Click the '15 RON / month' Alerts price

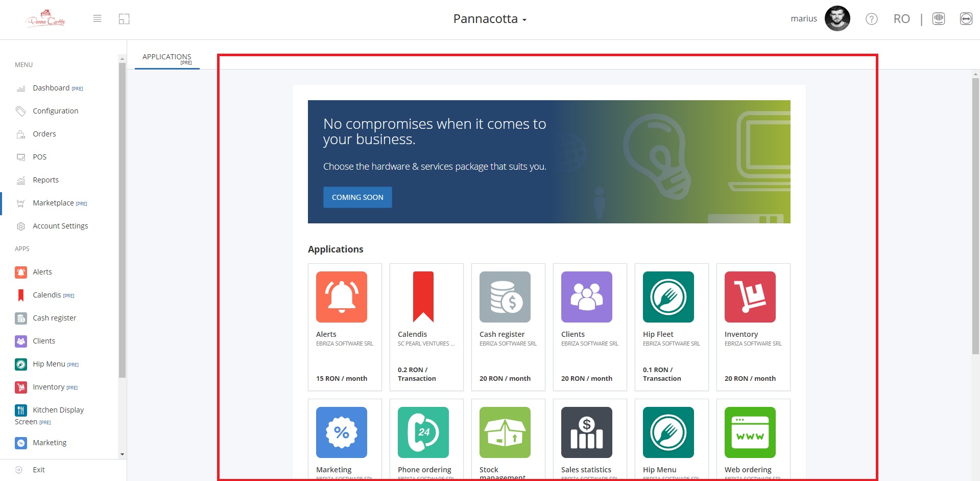(x=342, y=379)
